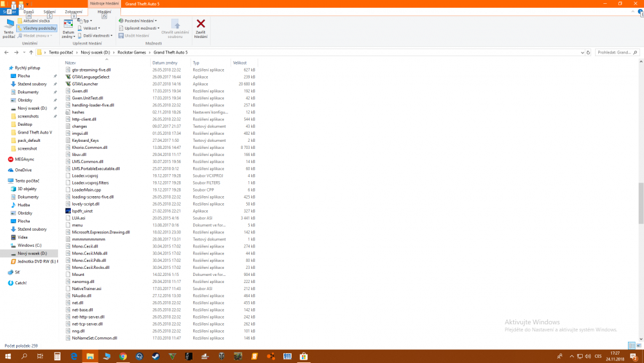Switch to large icons view layout button

[639, 346]
